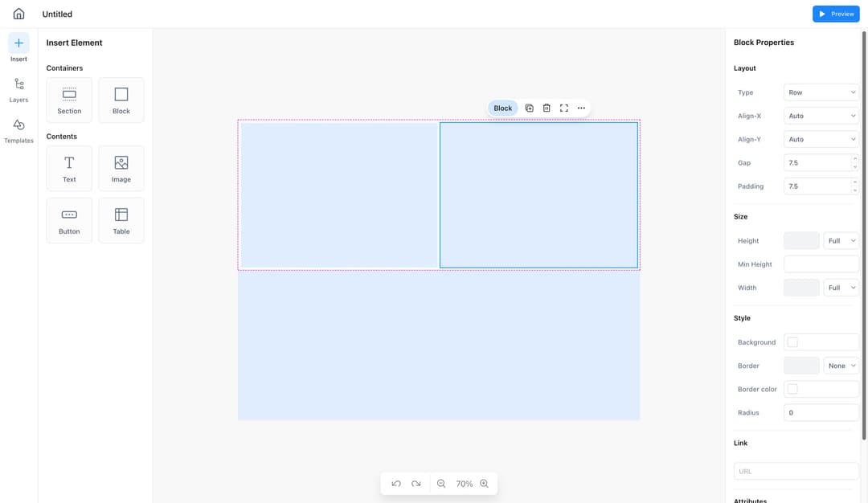Open the Border style dropdown showing None

(841, 366)
